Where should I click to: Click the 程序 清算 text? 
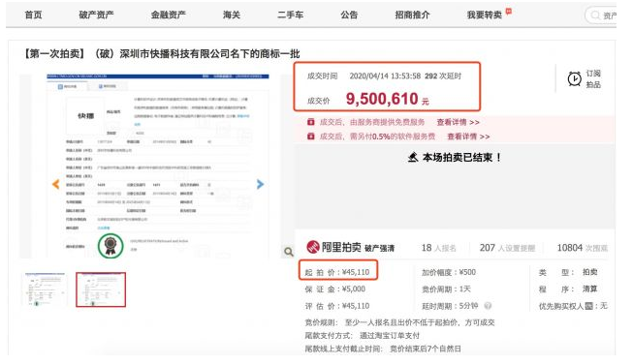(x=568, y=289)
